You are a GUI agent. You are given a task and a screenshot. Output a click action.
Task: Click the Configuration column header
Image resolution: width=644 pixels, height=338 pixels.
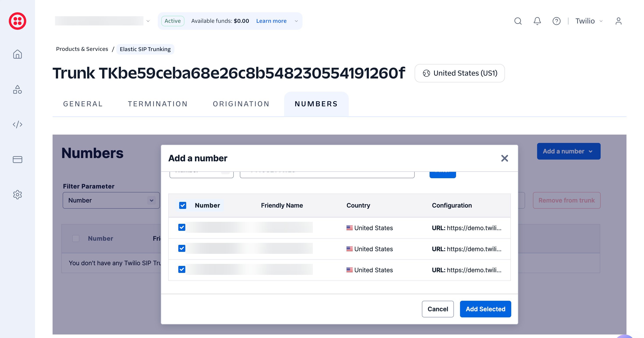click(452, 205)
